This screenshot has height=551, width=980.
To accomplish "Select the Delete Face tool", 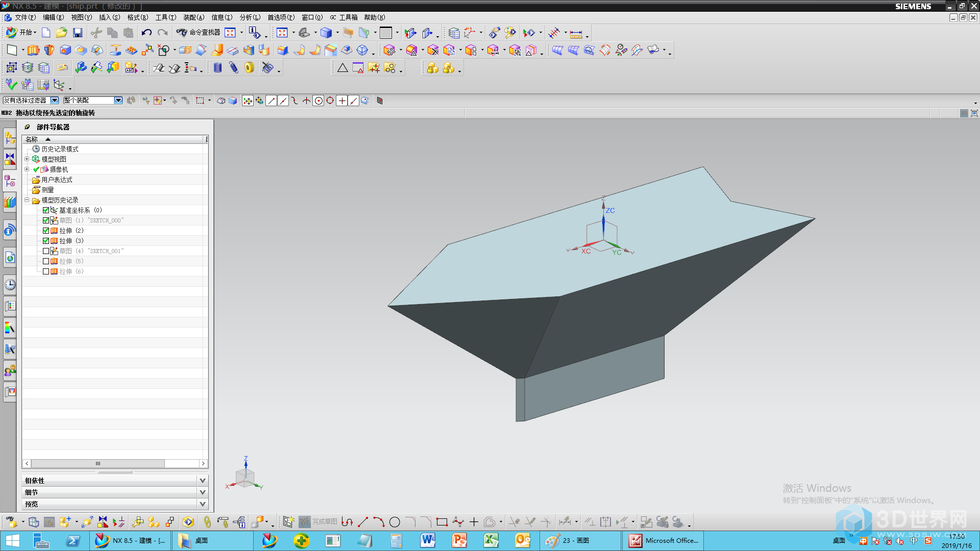I will 433,50.
